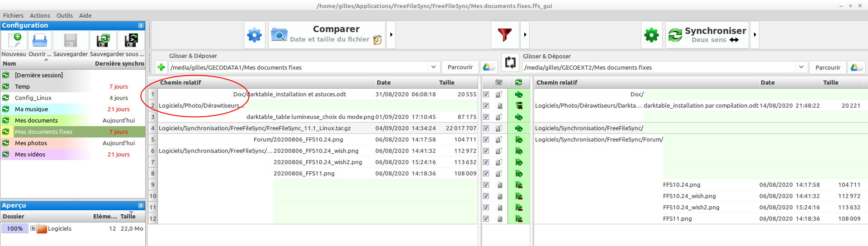Open the red funnel filter settings
Viewport: 868px width, 246px height.
pos(505,35)
